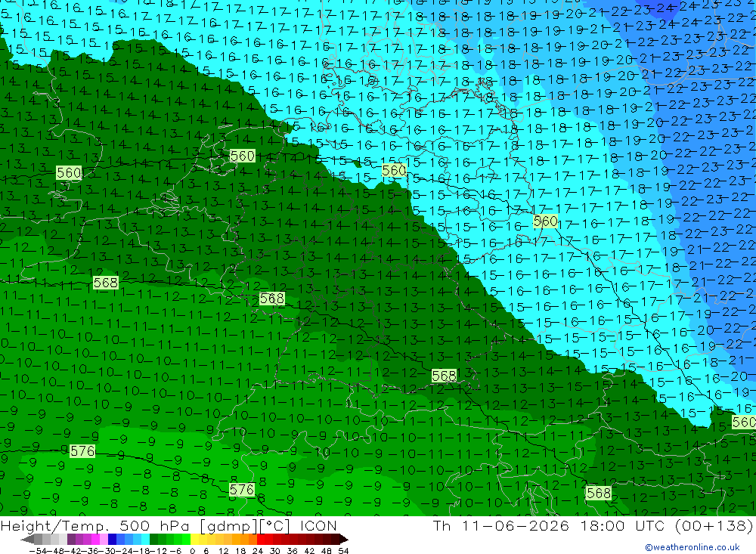
Task: Click the dark purple swatch above the -42 label
Action: tap(71, 540)
